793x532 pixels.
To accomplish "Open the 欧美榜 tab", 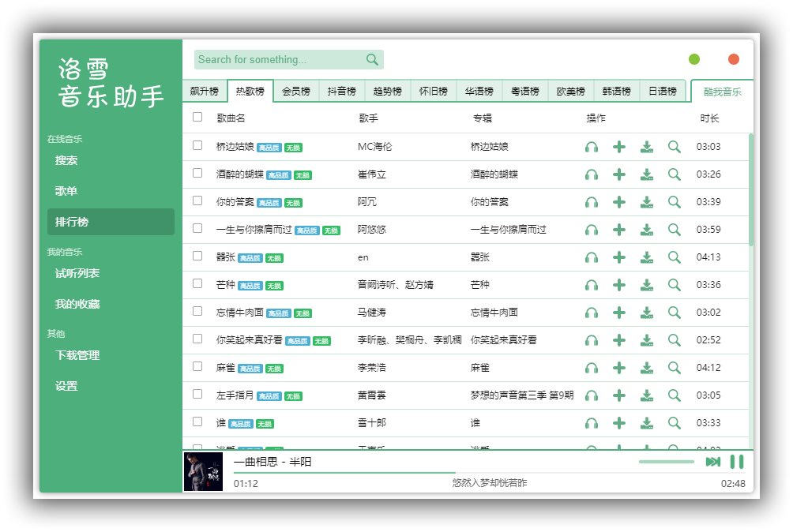I will [x=570, y=92].
